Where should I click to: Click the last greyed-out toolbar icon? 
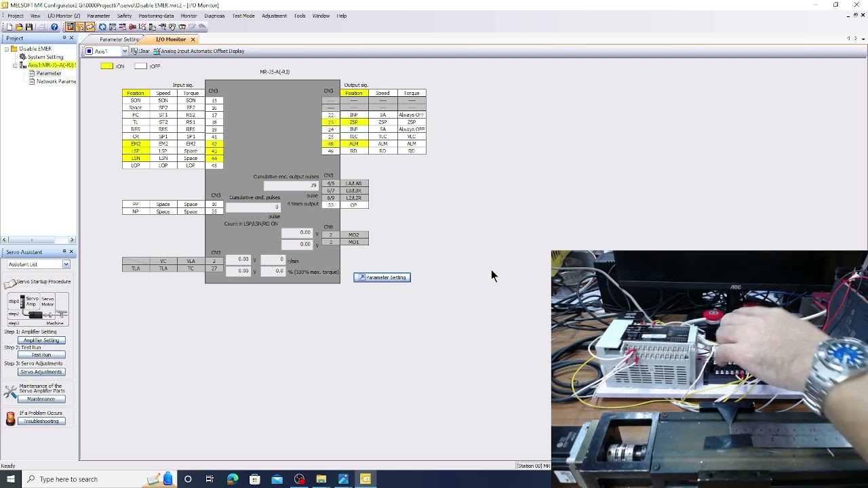tap(202, 27)
